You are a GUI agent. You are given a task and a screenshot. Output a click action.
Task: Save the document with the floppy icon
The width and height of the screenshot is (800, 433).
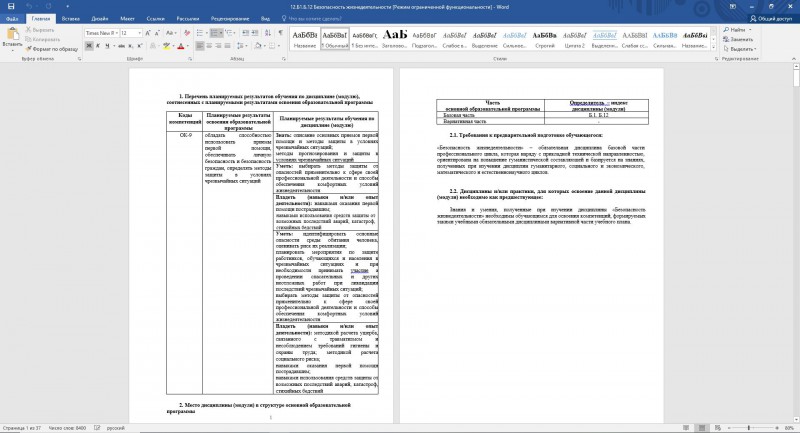click(x=11, y=7)
